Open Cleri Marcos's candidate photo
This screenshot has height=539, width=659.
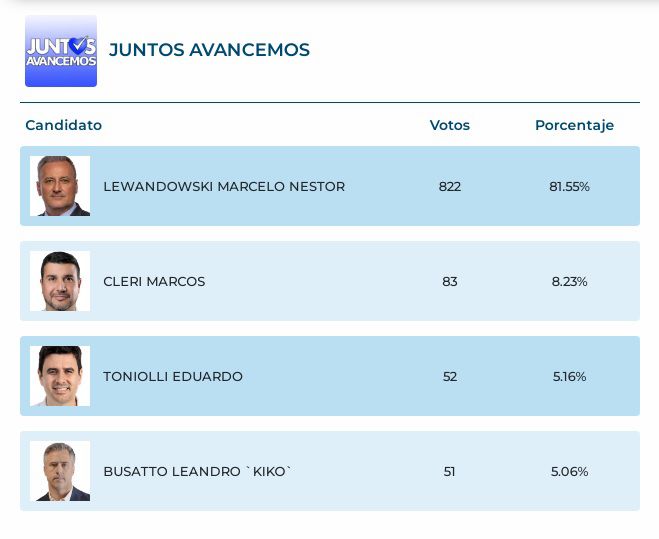tap(60, 281)
